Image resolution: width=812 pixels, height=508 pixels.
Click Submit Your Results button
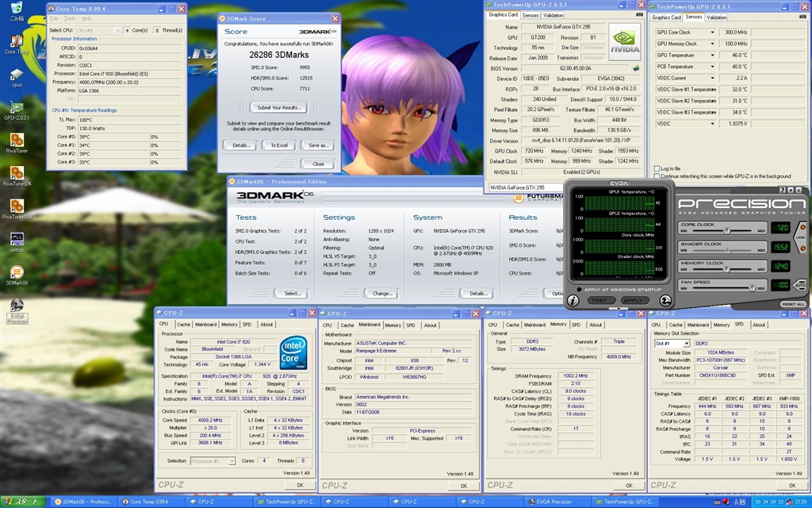tap(278, 107)
